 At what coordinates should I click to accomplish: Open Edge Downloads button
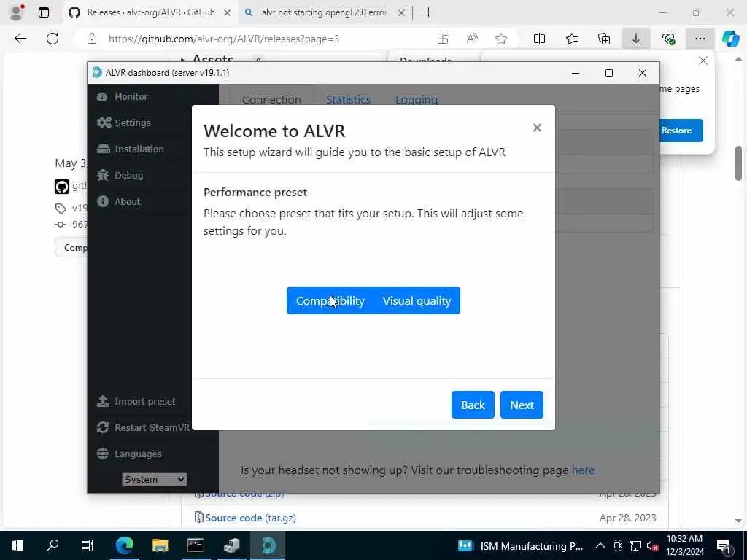click(636, 39)
